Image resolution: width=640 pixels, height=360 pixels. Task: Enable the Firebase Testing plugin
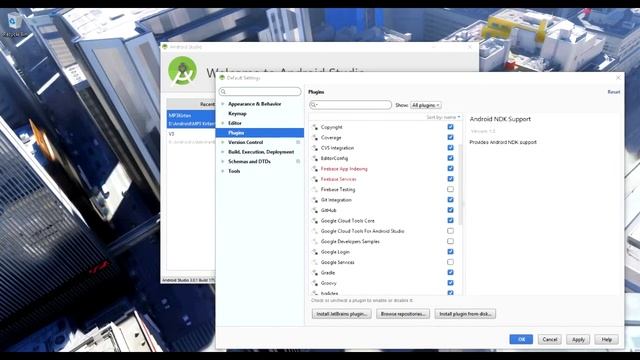(x=450, y=189)
